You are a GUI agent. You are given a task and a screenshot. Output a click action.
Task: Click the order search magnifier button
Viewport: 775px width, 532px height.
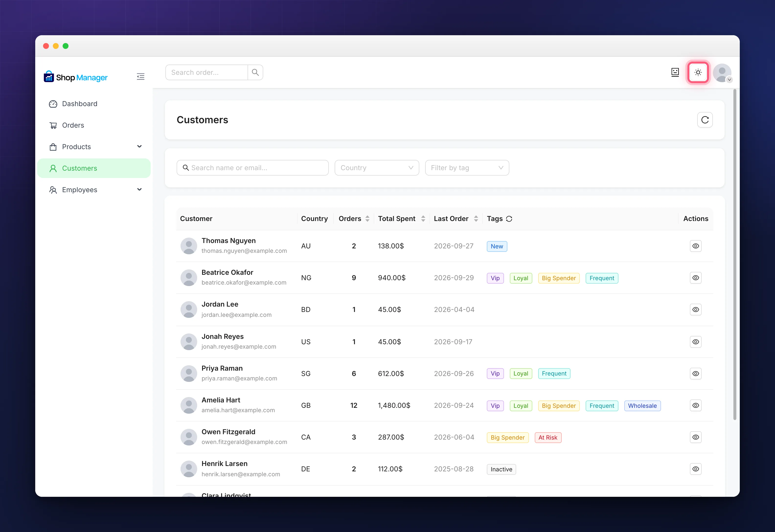255,72
